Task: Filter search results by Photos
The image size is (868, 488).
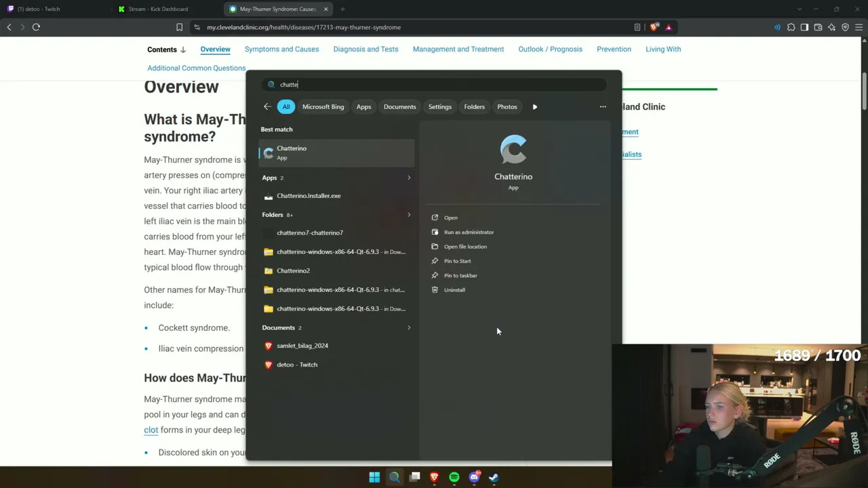Action: pyautogui.click(x=507, y=106)
